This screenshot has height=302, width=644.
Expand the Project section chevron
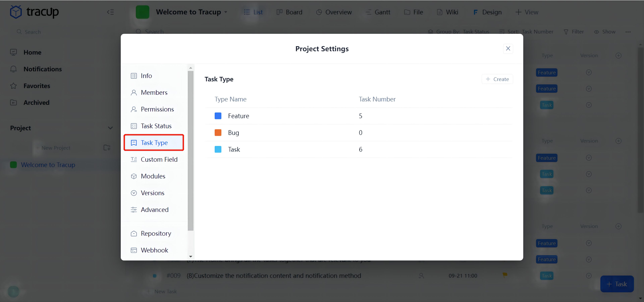[110, 128]
